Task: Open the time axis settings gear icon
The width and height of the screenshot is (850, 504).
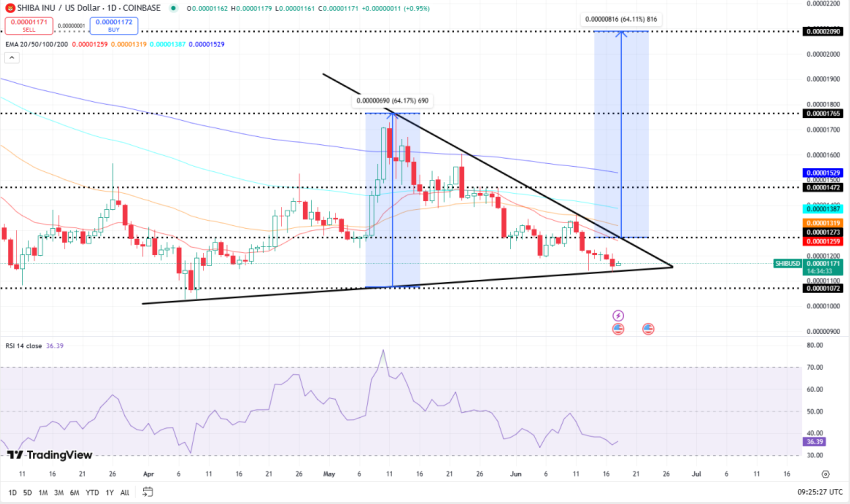Action: (826, 474)
